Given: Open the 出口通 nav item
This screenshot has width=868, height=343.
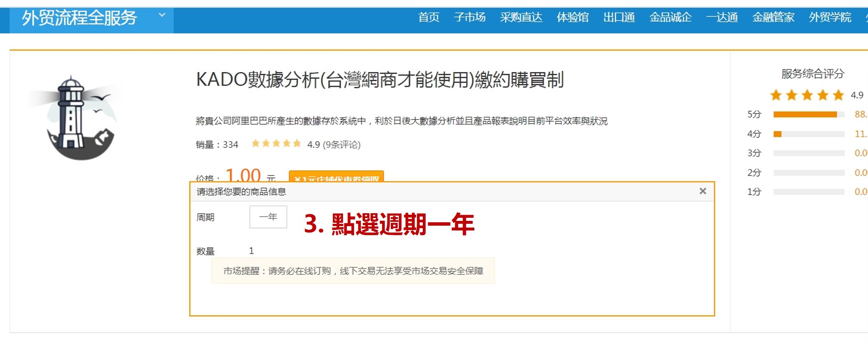Looking at the screenshot, I should (619, 18).
